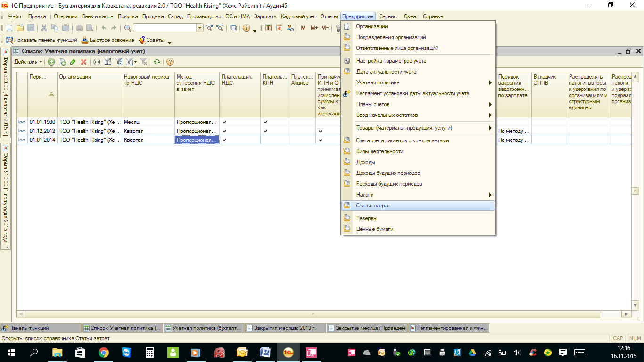Screen dimensions: 644x362
Task: Toggle Плательщик НДС check in 01.01.1980 row
Action: pyautogui.click(x=225, y=122)
